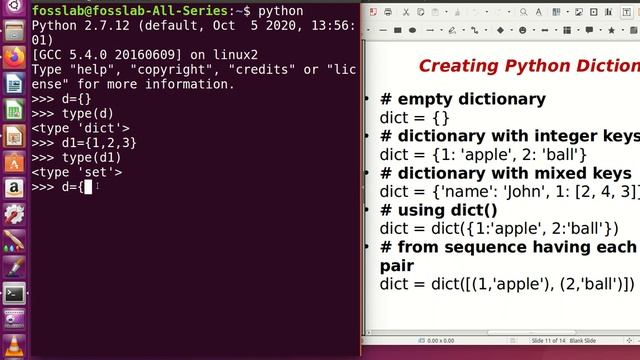Select the Ellipse drawing tool
Screen dimensions: 640x360
click(x=412, y=30)
